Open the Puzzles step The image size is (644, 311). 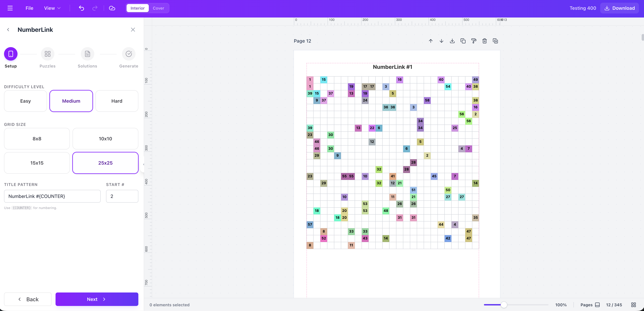[47, 54]
